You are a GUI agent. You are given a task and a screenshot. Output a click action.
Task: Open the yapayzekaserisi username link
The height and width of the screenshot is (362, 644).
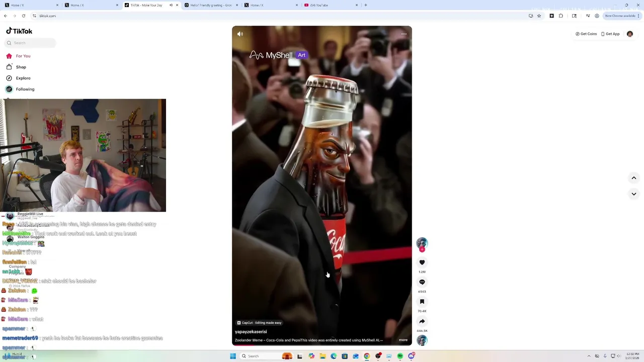tap(251, 332)
